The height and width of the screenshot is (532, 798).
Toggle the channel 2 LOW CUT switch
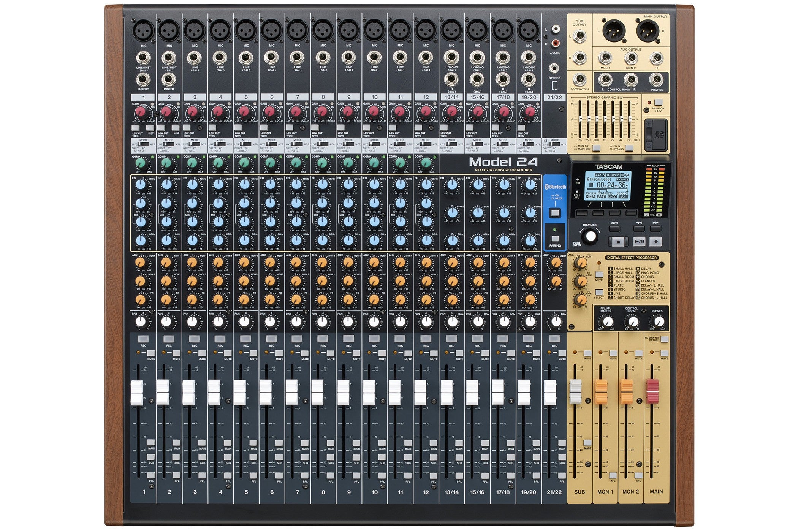161,128
